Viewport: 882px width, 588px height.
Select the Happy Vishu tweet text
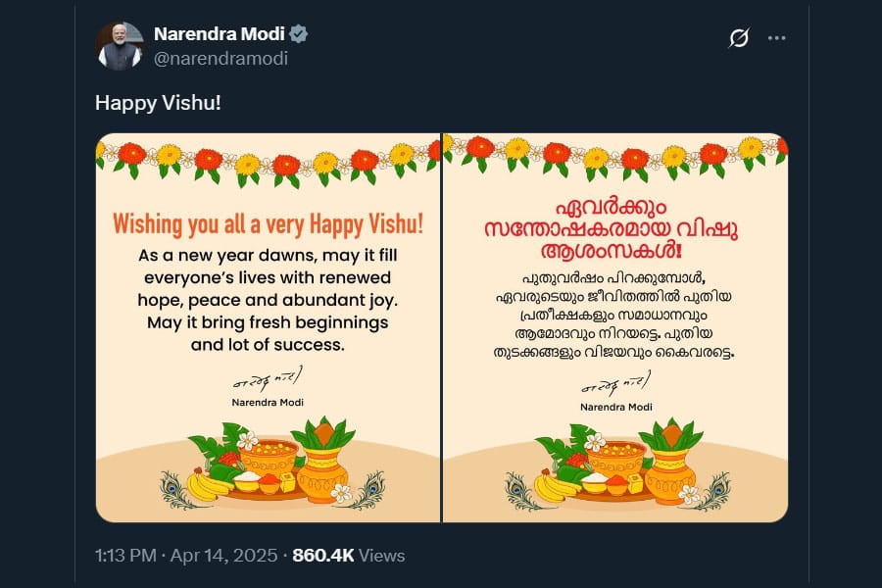159,101
